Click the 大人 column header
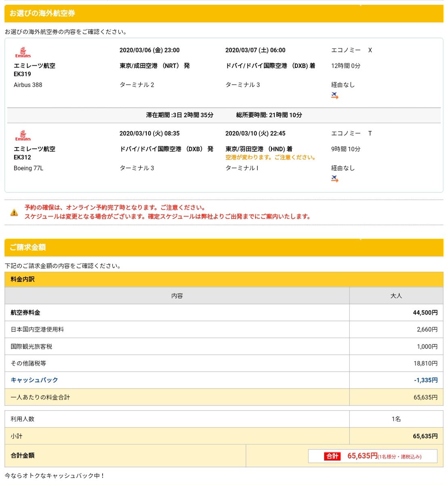 (396, 296)
